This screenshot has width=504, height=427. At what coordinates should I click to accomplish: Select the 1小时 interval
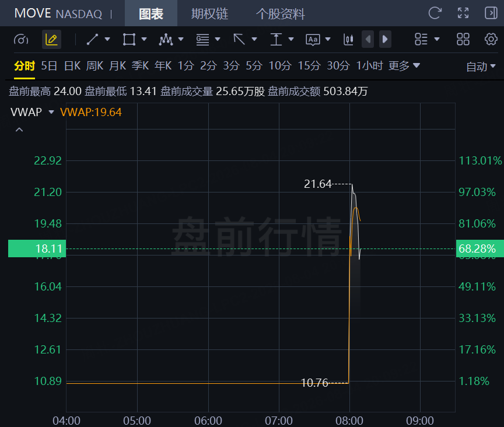point(370,66)
